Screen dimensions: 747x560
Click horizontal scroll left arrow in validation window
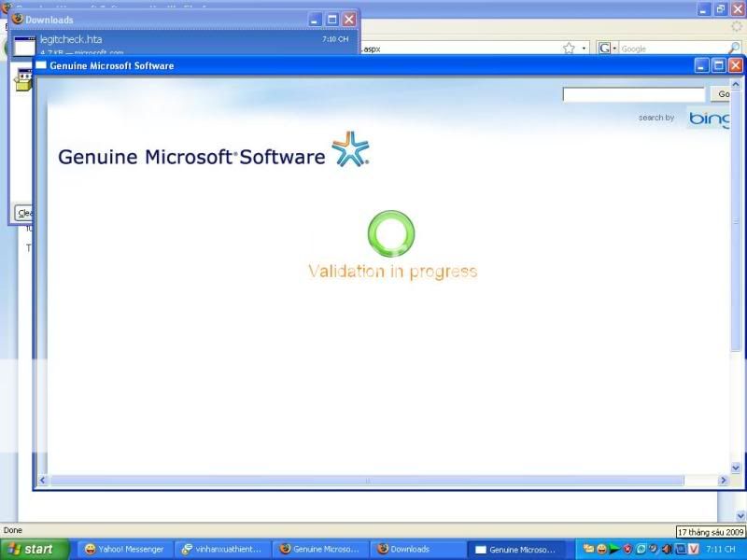[x=42, y=480]
